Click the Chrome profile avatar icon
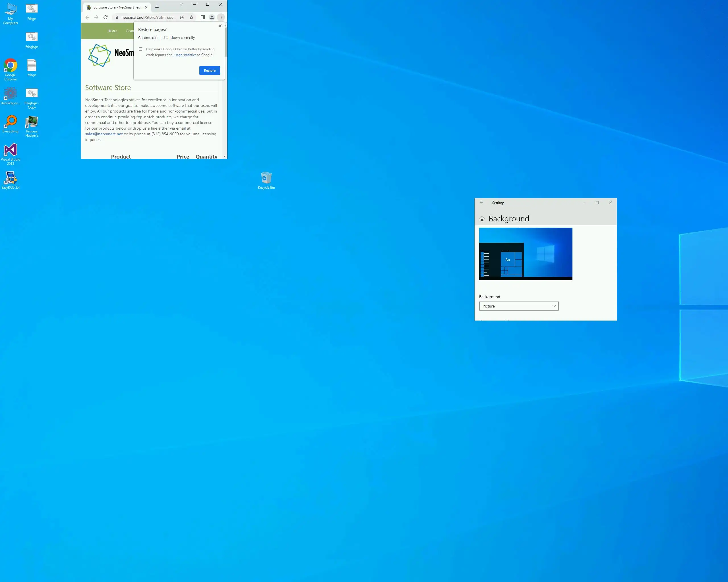 pyautogui.click(x=212, y=17)
